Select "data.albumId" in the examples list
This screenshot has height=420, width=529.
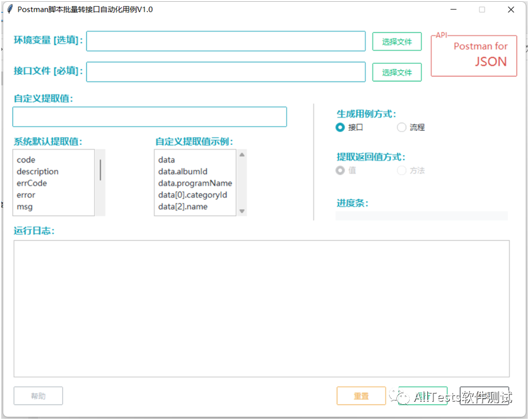183,172
